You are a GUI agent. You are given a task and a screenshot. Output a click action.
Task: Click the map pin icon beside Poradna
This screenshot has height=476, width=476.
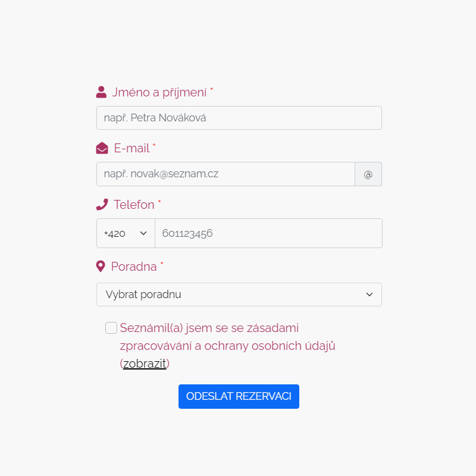click(101, 267)
